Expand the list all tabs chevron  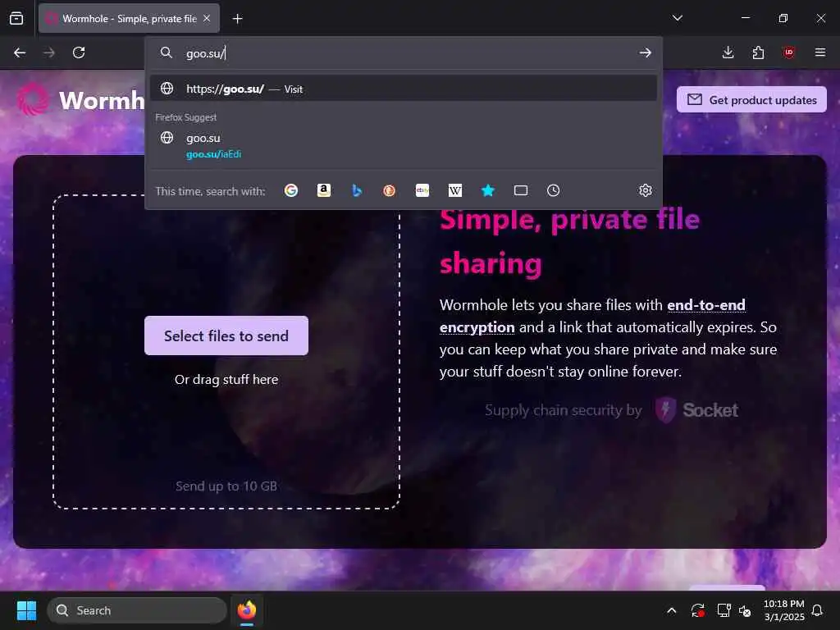pos(677,18)
